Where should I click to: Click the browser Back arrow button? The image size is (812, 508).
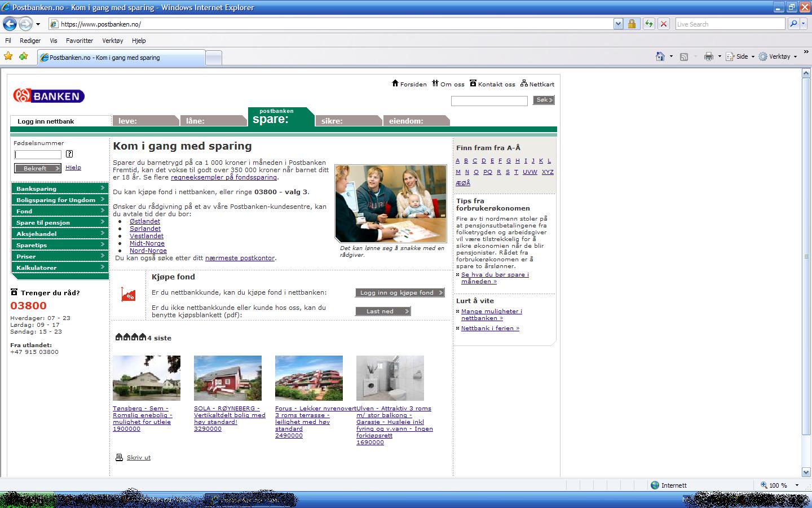(x=10, y=24)
